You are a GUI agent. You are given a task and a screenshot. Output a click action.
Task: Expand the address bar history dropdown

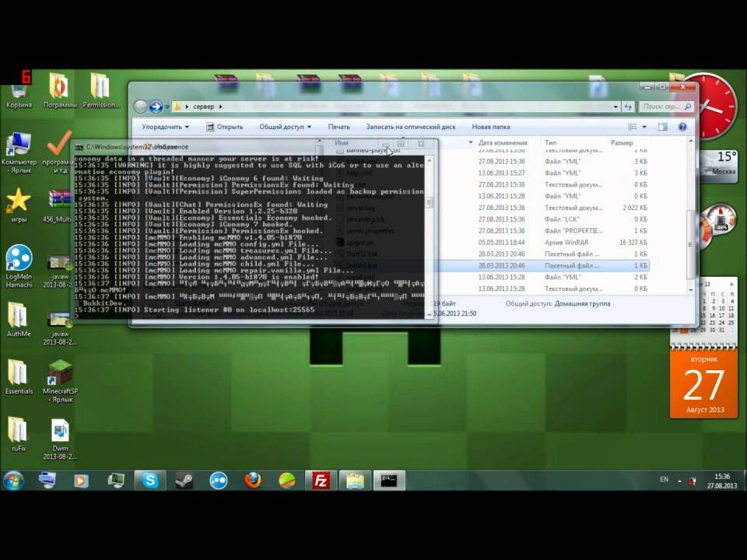point(615,107)
